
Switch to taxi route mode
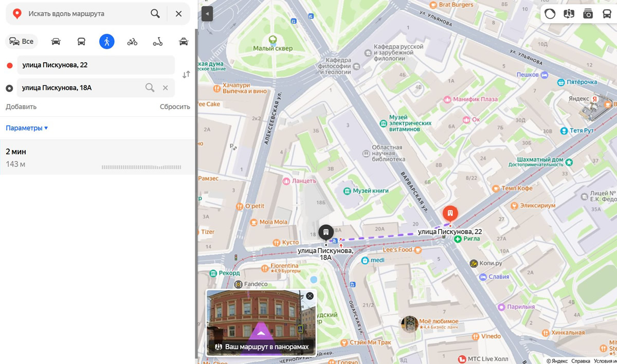coord(184,42)
